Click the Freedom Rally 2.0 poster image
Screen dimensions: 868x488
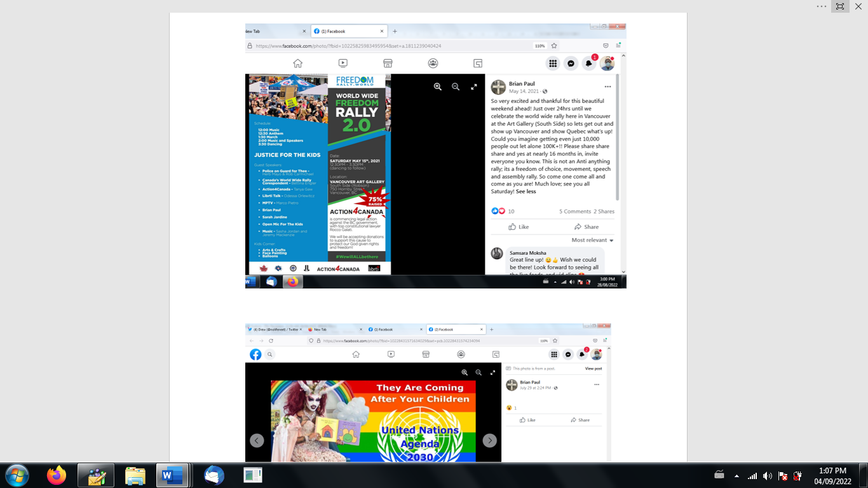pyautogui.click(x=320, y=174)
